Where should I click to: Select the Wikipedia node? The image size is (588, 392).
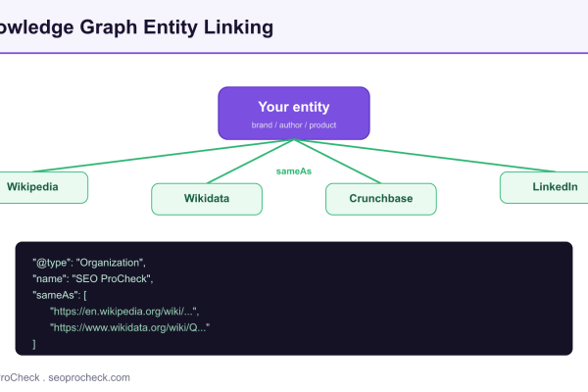(x=43, y=187)
